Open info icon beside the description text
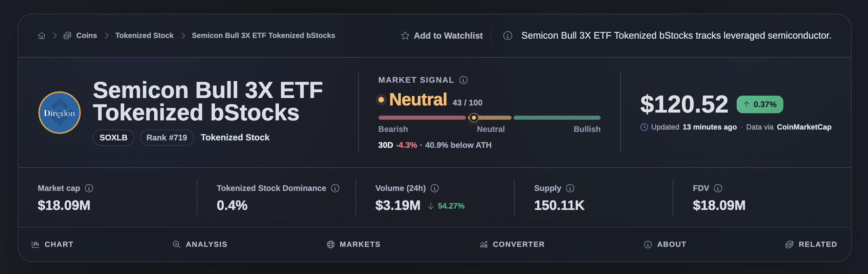The height and width of the screenshot is (274, 868). [508, 36]
